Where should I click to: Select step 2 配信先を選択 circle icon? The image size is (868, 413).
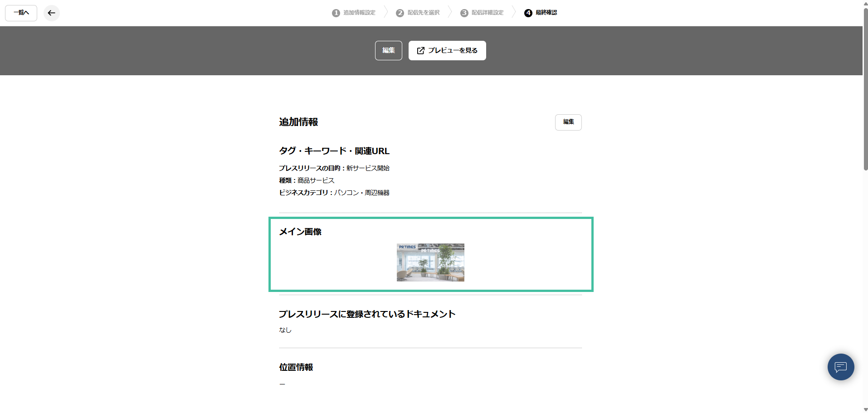(x=400, y=13)
